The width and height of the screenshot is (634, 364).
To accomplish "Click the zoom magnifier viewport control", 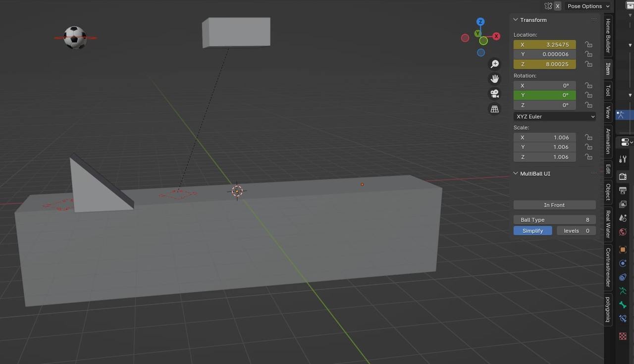I will click(494, 63).
